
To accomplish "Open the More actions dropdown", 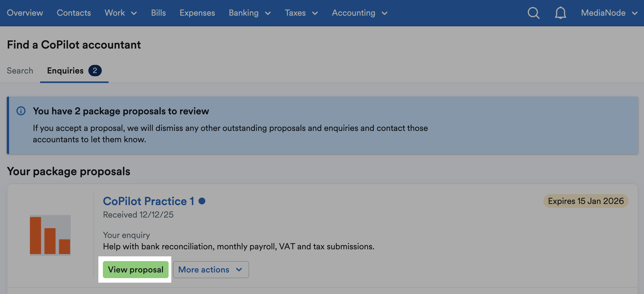I will coord(211,269).
